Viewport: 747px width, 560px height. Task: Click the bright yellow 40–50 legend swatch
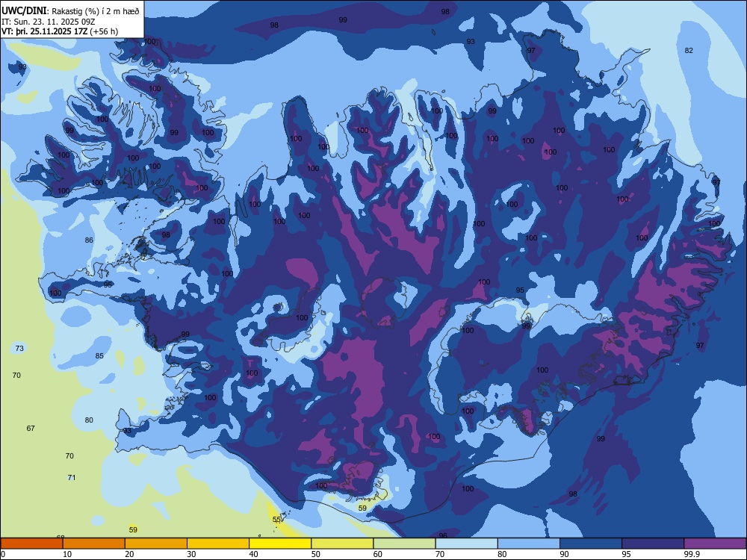pos(280,544)
